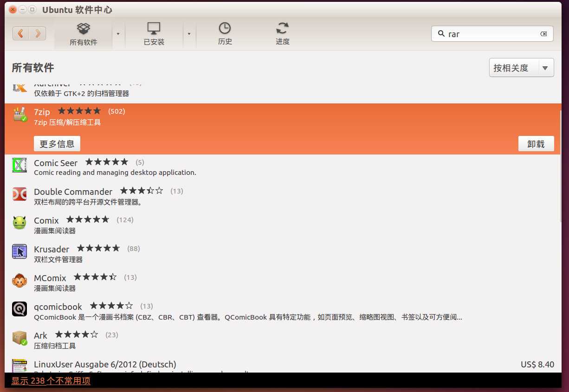Click the Ark title
Image resolution: width=569 pixels, height=392 pixels.
[40, 335]
